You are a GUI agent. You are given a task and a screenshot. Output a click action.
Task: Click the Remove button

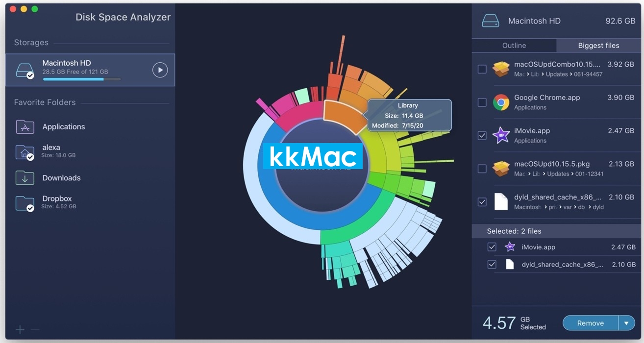tap(591, 323)
